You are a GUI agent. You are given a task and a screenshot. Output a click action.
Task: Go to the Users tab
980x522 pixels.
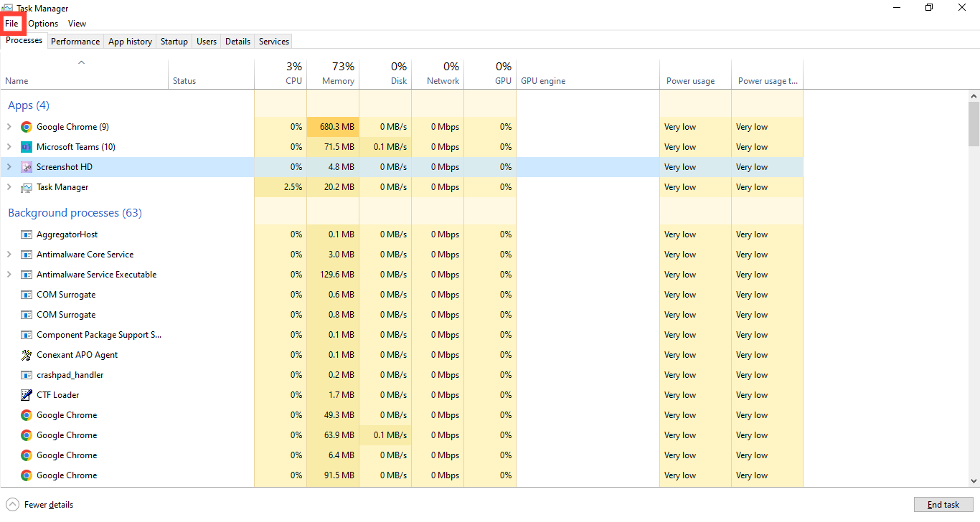207,42
